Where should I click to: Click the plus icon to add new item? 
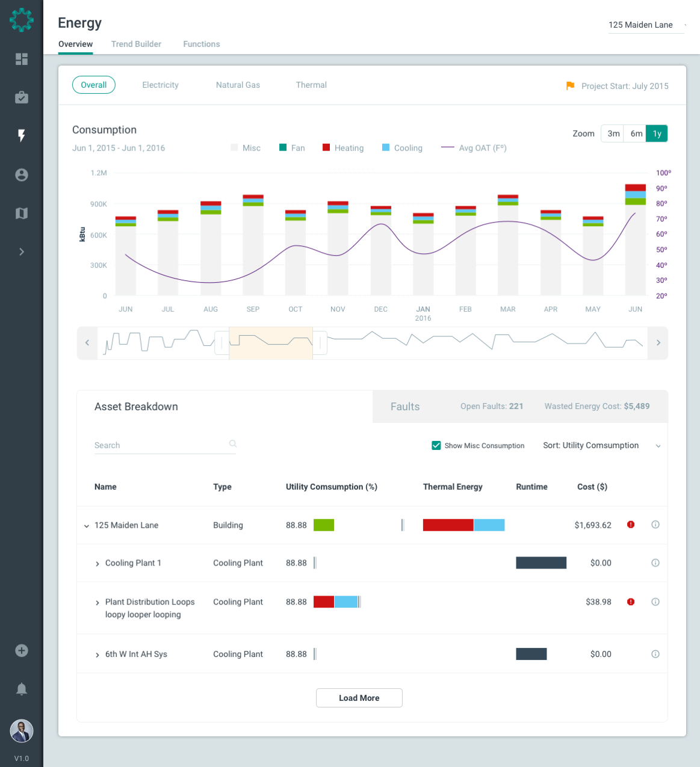[22, 650]
